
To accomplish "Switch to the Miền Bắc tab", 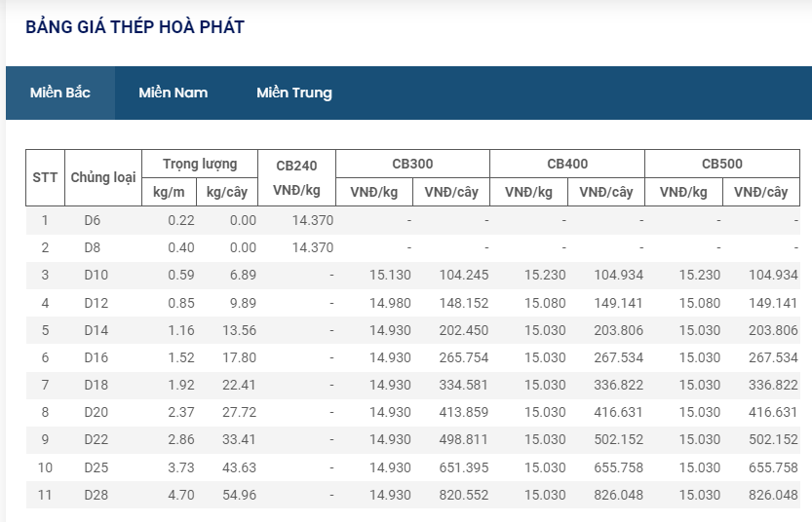I will click(x=60, y=93).
